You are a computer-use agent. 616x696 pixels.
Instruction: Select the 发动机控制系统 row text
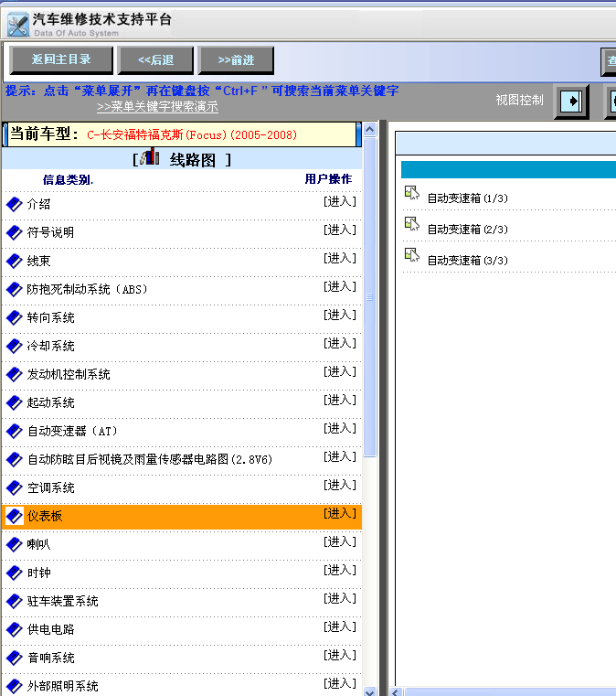(69, 375)
